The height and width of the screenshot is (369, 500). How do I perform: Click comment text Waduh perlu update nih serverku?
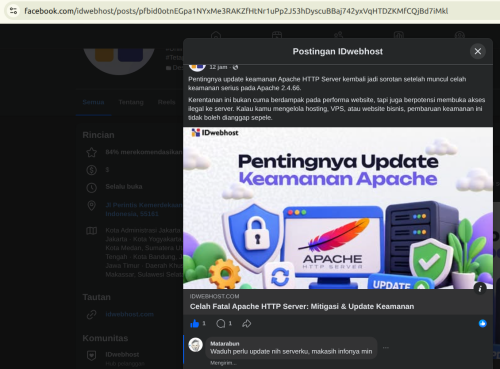(x=291, y=351)
